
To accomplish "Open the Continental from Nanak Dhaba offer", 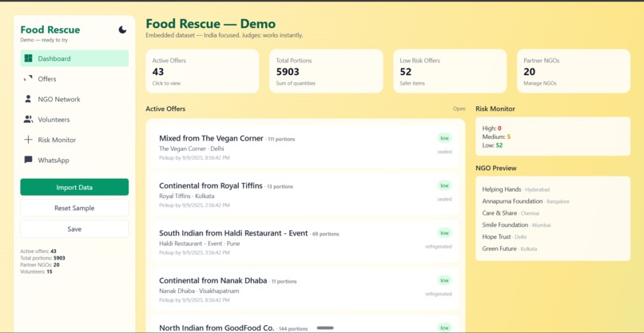I will 305,289.
